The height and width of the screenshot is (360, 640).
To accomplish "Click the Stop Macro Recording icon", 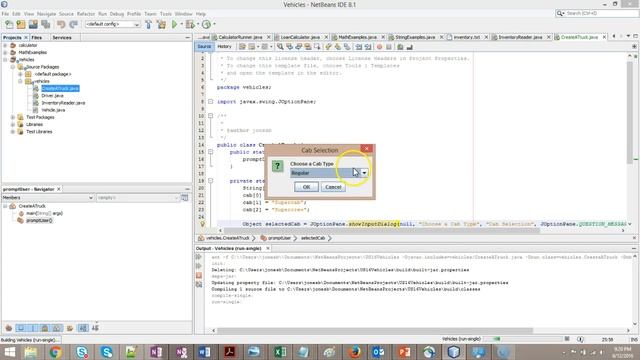I will (x=389, y=47).
